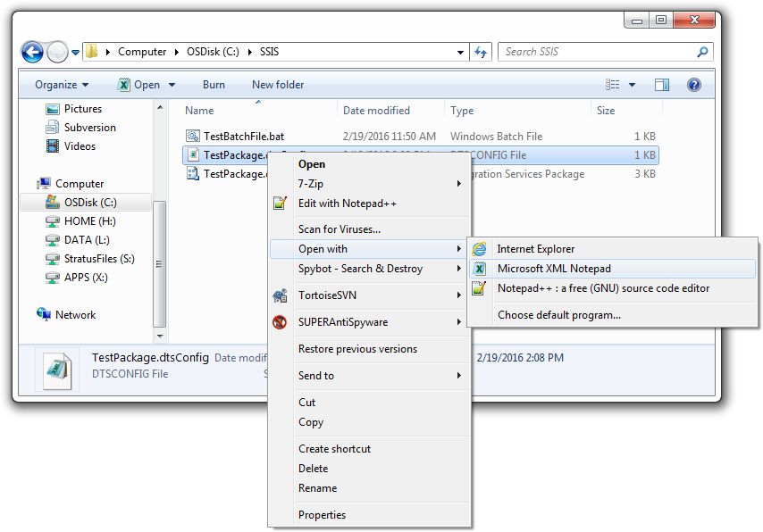Choose Copy in the context menu
This screenshot has width=763, height=532.
coord(370,422)
